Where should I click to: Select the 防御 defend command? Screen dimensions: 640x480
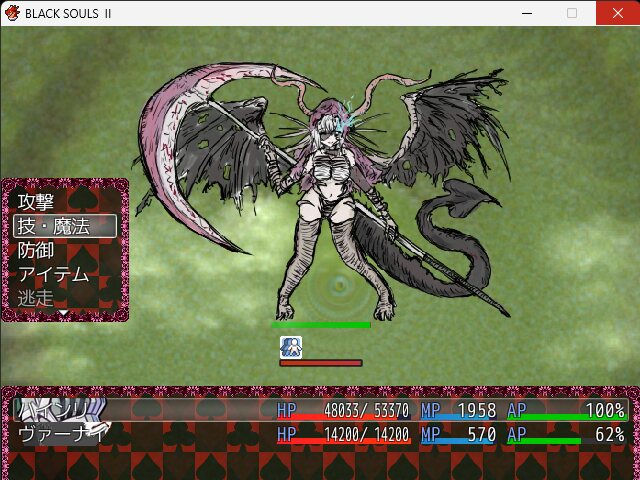coord(36,250)
